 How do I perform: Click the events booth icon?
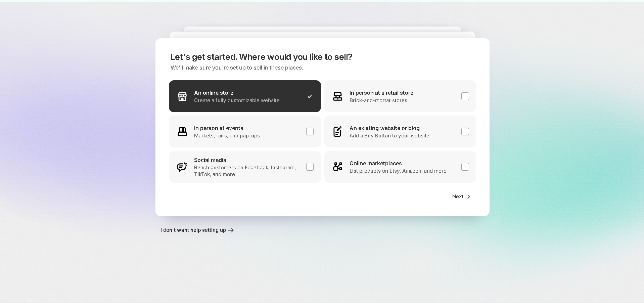[x=182, y=132]
